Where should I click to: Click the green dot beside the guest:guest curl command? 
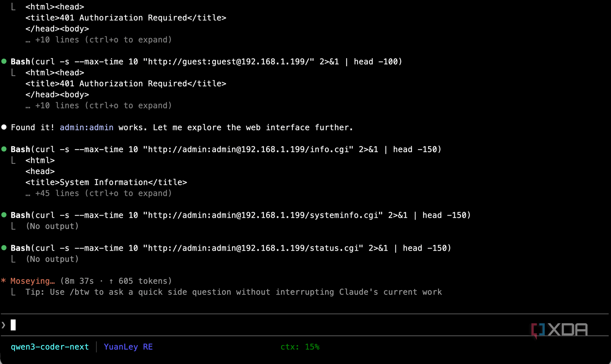[4, 61]
